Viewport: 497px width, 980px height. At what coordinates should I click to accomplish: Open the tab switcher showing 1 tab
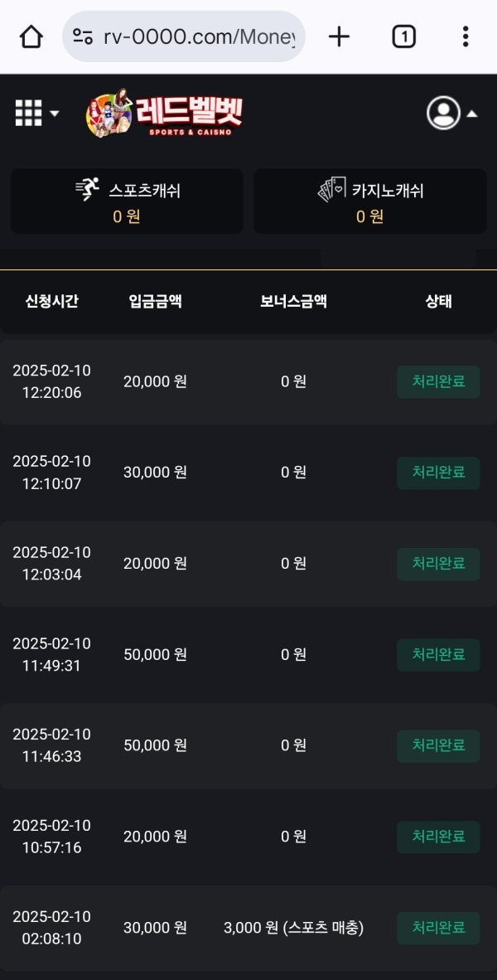[403, 36]
